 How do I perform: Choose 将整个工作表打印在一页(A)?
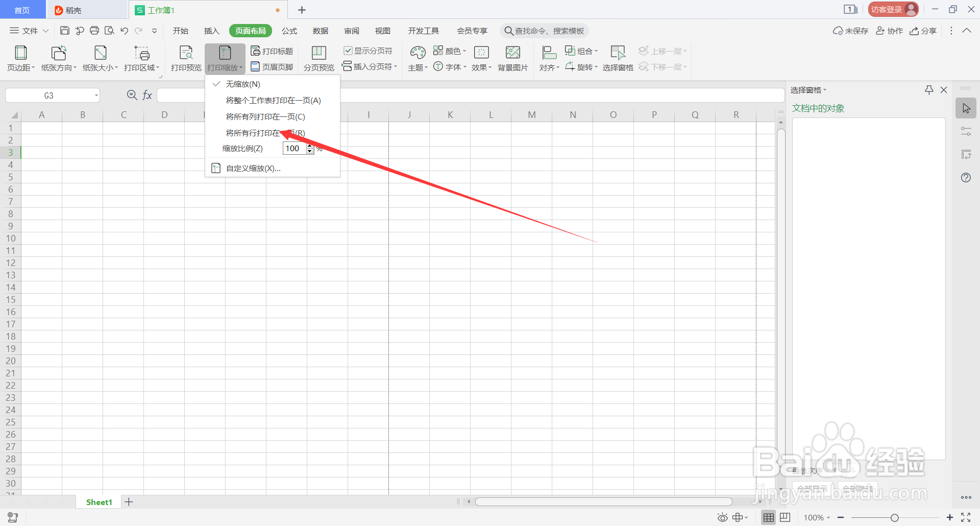(x=273, y=100)
